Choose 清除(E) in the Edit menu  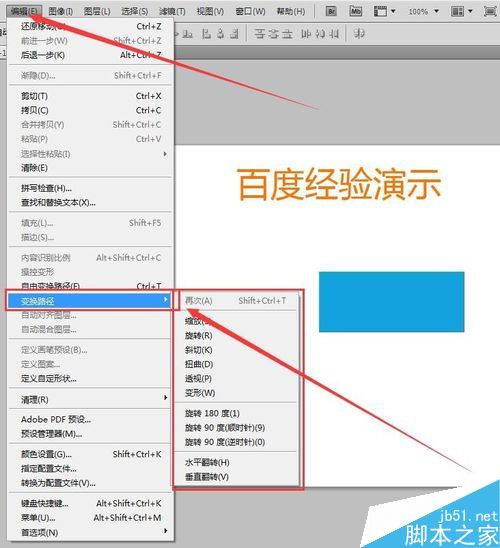[91, 168]
